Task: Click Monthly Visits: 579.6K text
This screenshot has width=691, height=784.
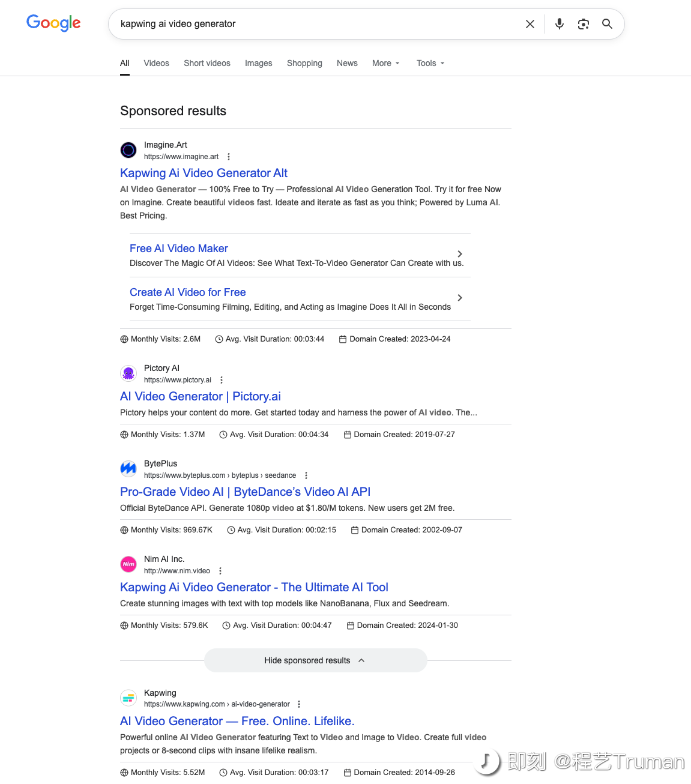Action: (x=169, y=626)
